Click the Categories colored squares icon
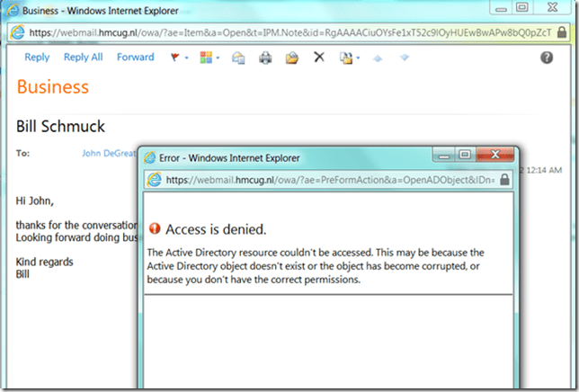The width and height of the screenshot is (579, 392). click(205, 58)
